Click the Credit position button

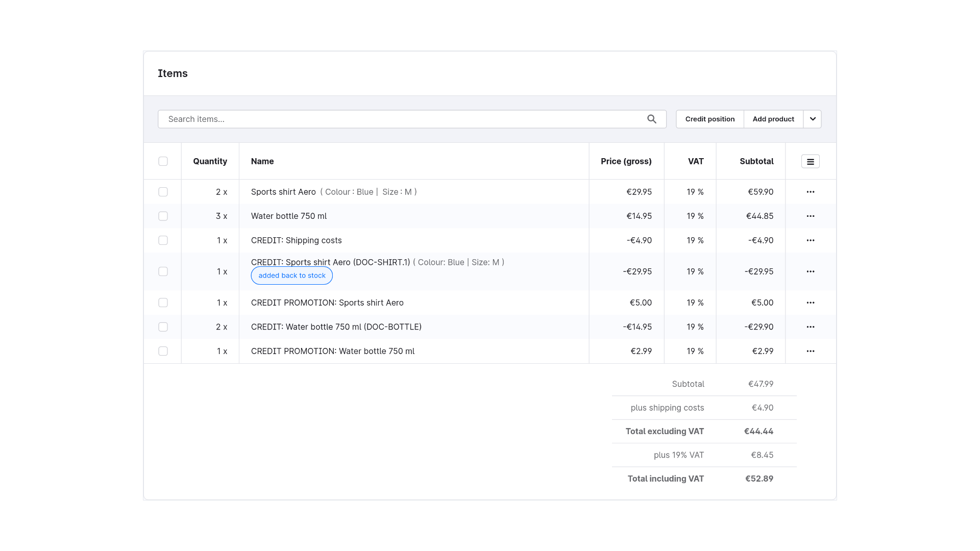[x=710, y=119]
